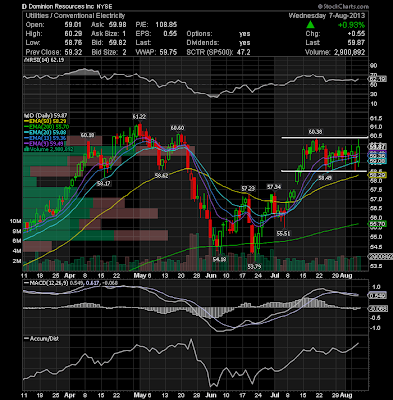Click the header Volume value 2,900,892

coord(349,52)
